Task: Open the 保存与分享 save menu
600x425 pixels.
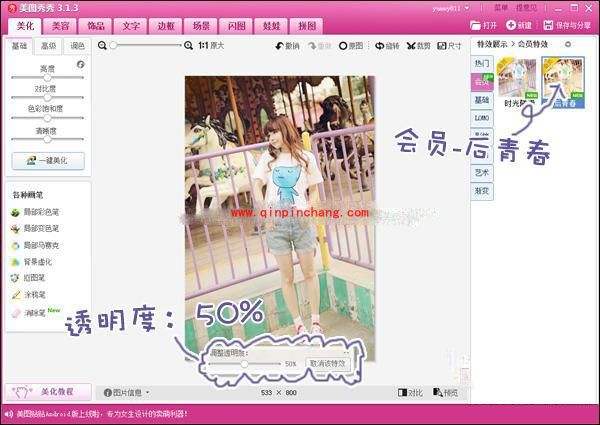Action: (567, 24)
